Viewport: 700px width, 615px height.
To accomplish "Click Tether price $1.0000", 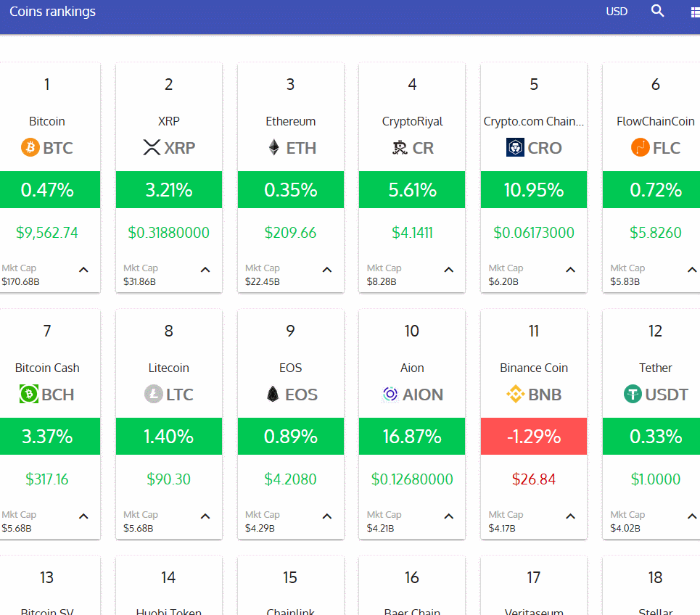I will 655,479.
